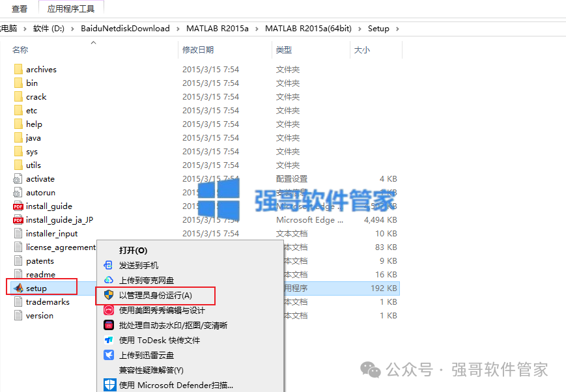This screenshot has height=392, width=566.
Task: Navigate to MATLAB R2015a breadcrumb
Action: 218,29
